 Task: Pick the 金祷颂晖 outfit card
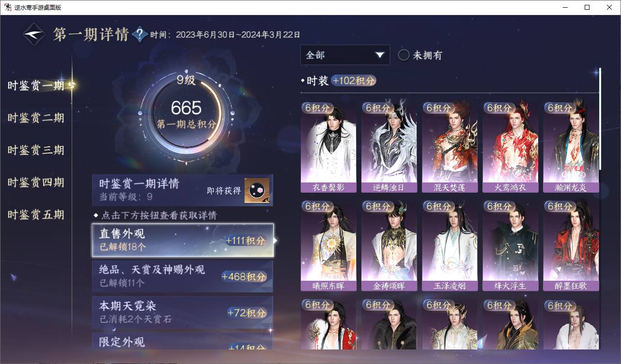[x=389, y=245]
